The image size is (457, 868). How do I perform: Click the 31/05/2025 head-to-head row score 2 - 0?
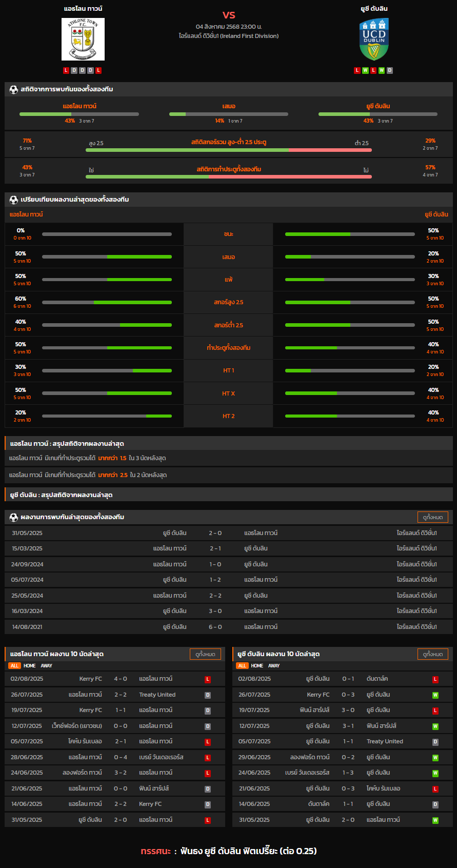click(x=215, y=533)
